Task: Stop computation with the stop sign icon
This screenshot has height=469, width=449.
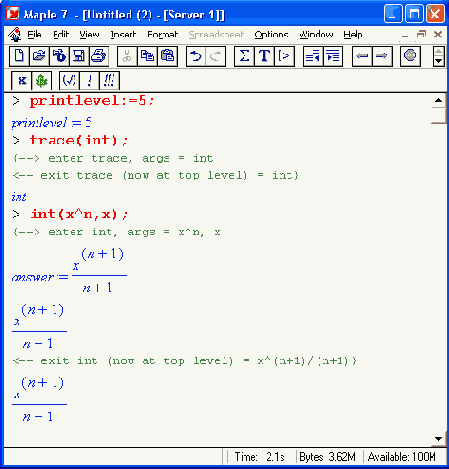Action: point(410,56)
